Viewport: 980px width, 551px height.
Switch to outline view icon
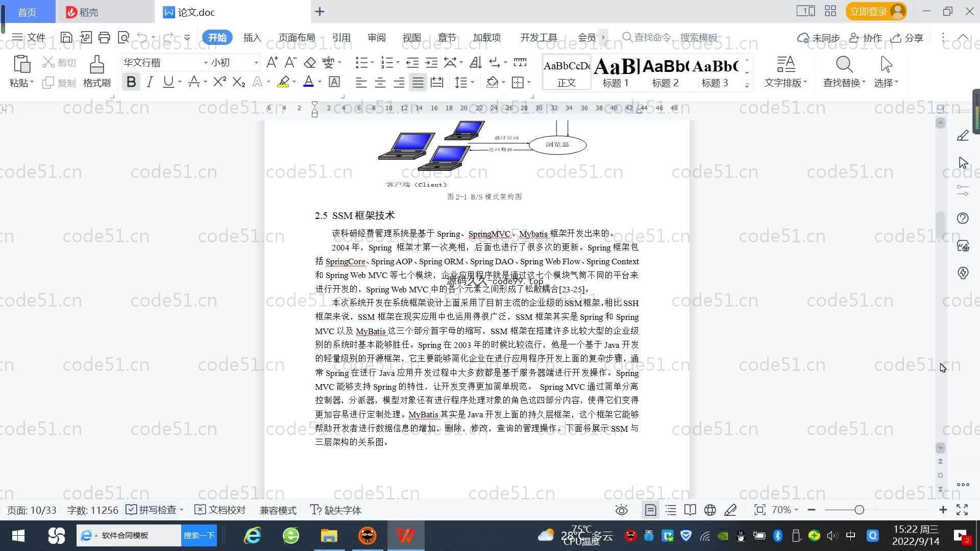coord(671,510)
